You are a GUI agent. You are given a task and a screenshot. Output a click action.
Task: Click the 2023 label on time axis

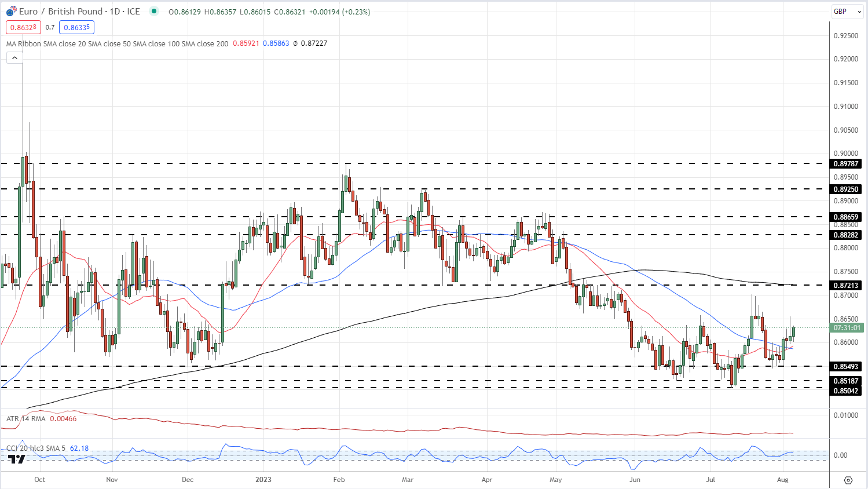[263, 480]
